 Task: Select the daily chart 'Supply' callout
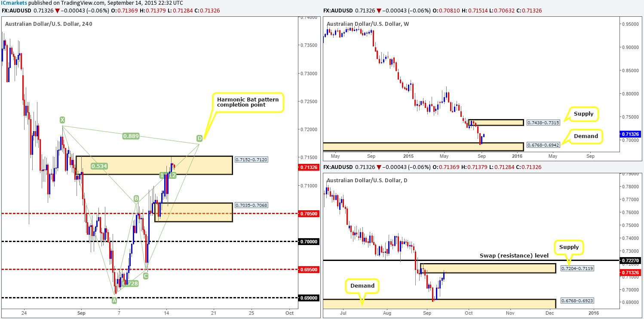(x=570, y=247)
